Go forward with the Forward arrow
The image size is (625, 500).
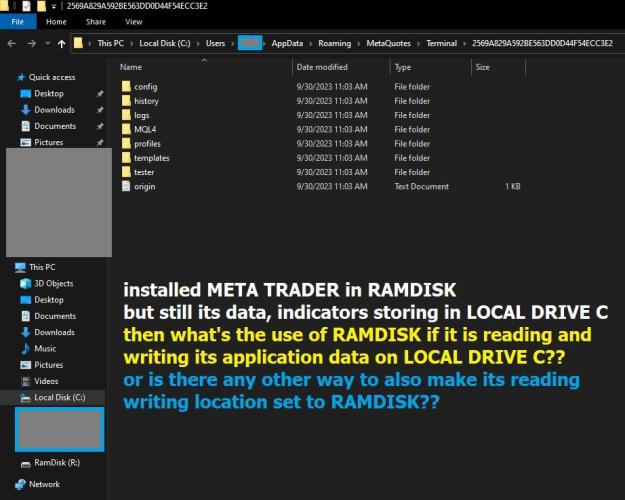coord(31,43)
